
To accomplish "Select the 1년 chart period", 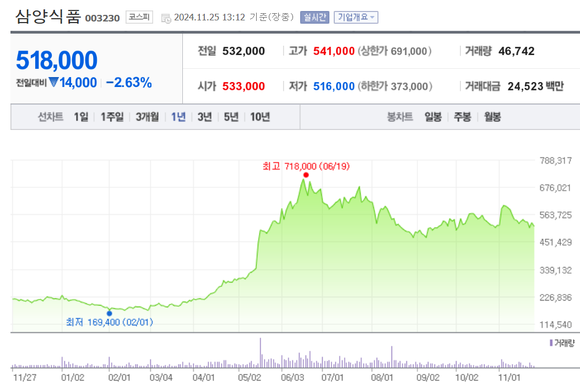I will coord(178,117).
